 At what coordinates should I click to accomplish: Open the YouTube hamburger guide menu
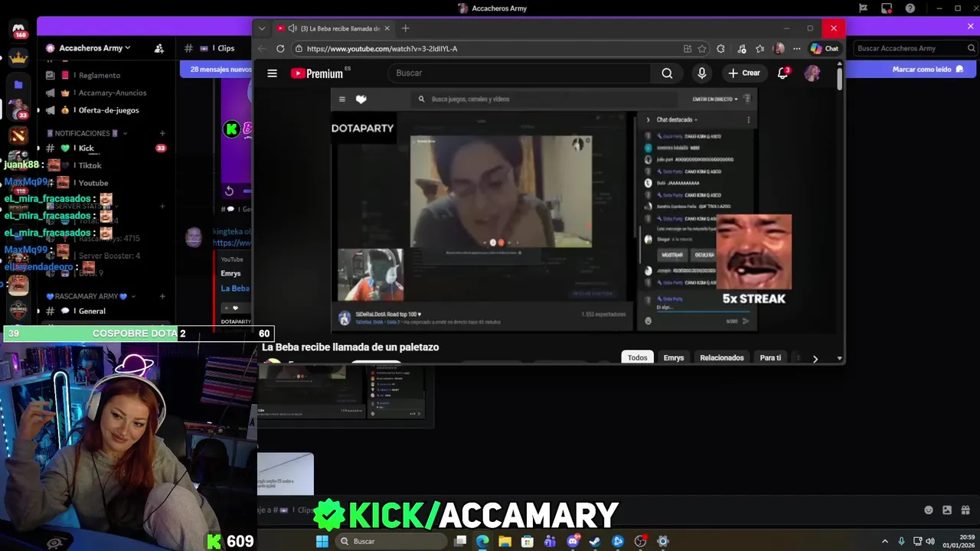[x=272, y=73]
